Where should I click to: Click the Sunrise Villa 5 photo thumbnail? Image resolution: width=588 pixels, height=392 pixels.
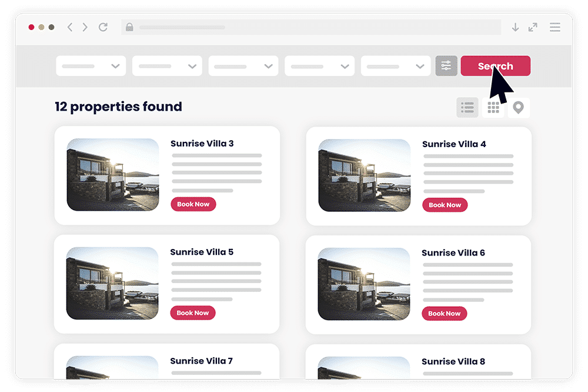(112, 283)
